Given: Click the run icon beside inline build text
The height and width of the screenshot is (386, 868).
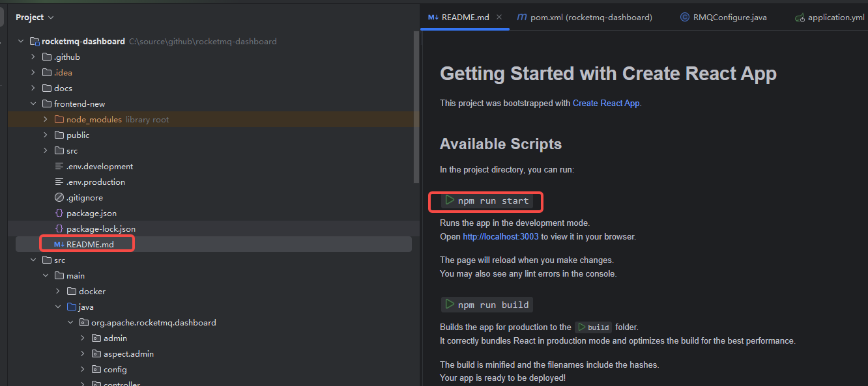Looking at the screenshot, I should pos(581,327).
